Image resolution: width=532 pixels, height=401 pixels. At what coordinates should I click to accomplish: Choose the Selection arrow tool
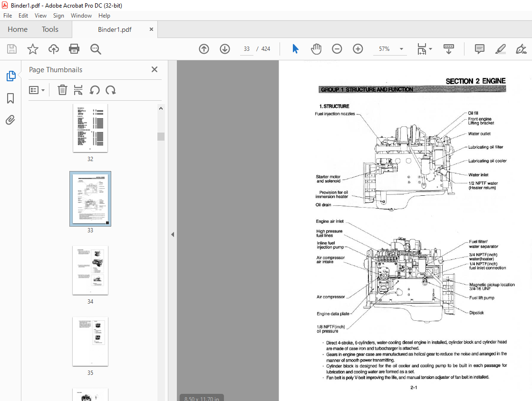pyautogui.click(x=296, y=49)
